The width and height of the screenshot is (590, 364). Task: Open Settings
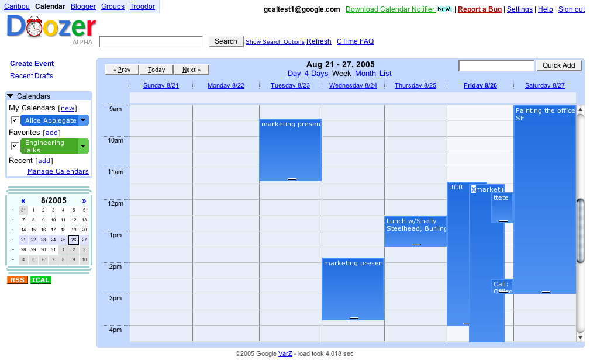click(x=520, y=9)
